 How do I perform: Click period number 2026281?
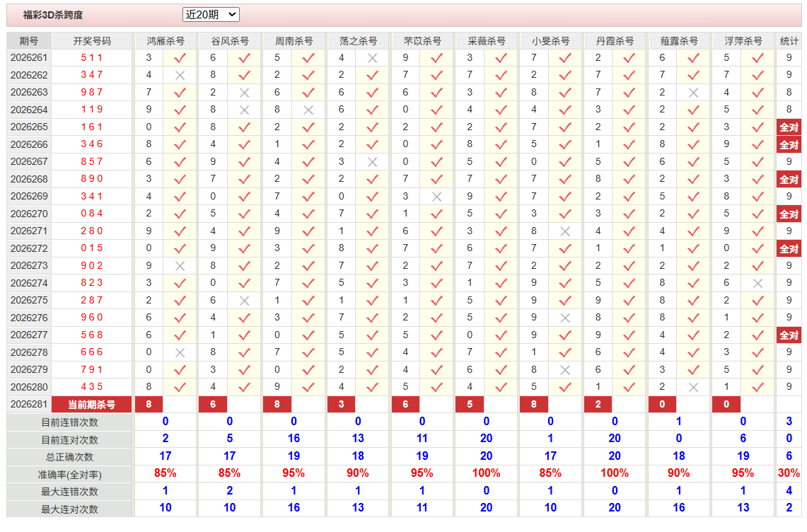(29, 404)
